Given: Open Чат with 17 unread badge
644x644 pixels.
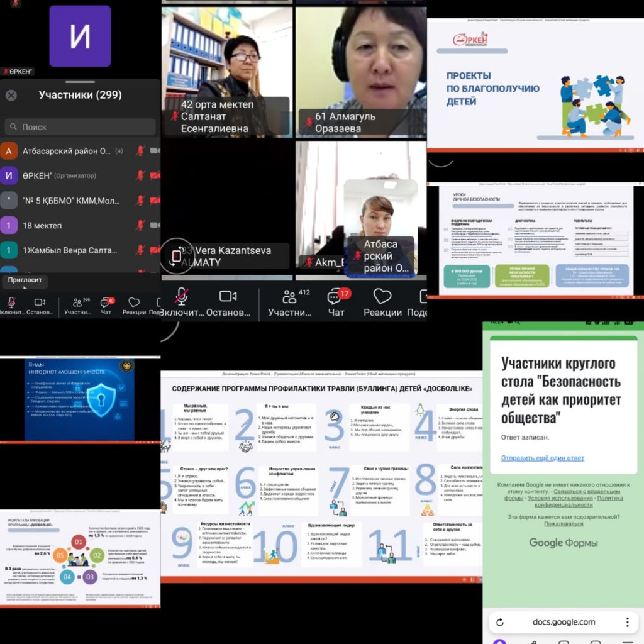Looking at the screenshot, I should [x=336, y=301].
